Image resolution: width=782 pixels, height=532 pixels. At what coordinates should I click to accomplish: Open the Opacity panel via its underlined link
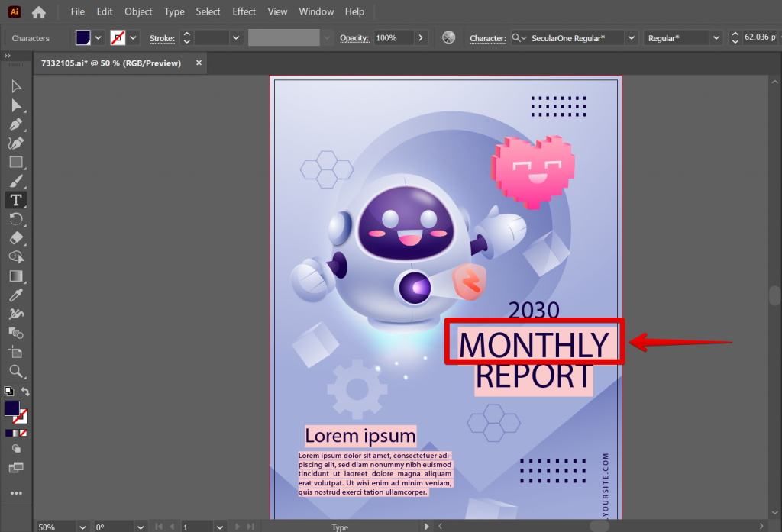(x=354, y=37)
